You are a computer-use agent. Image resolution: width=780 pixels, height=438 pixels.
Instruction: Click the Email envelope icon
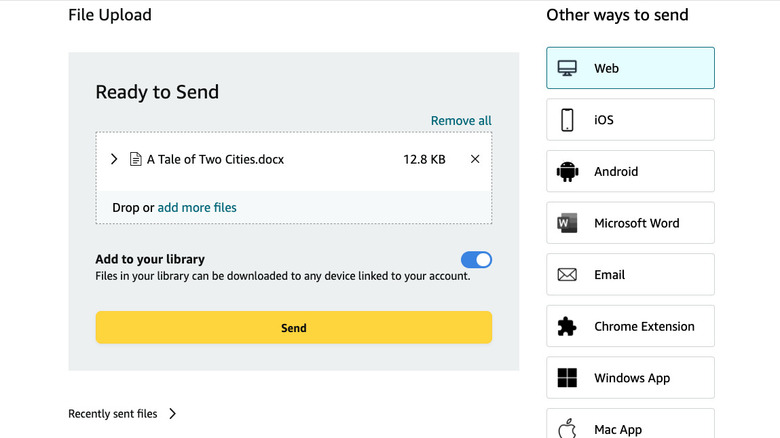point(567,275)
